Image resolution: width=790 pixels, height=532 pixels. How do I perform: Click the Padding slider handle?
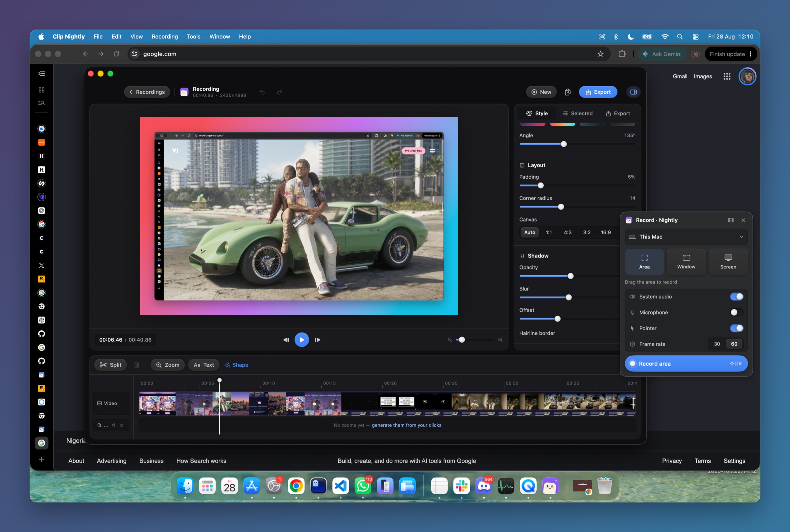click(x=541, y=186)
